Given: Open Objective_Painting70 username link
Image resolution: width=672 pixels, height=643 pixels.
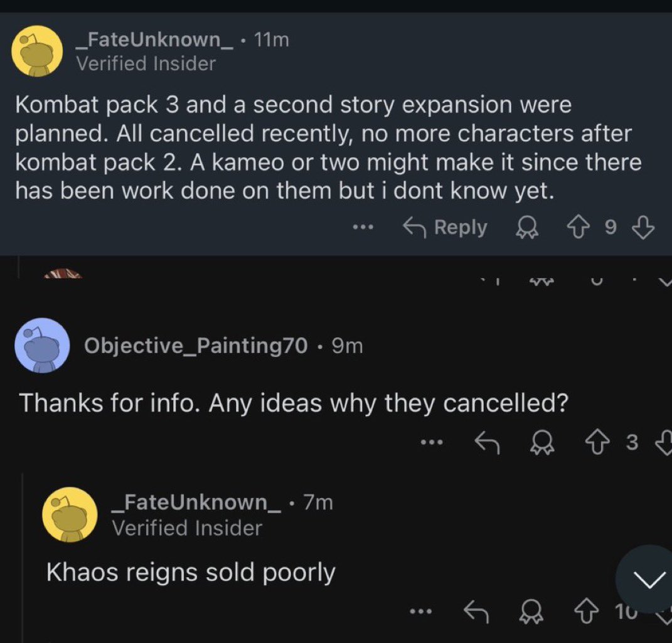Looking at the screenshot, I should tap(196, 345).
